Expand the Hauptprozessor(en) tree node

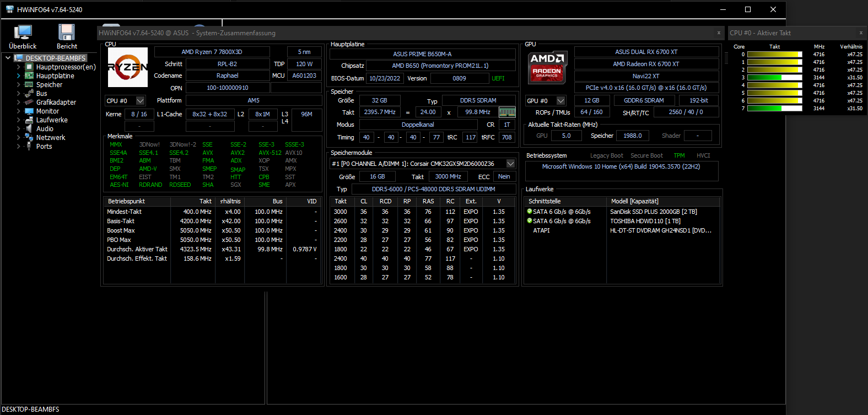18,67
